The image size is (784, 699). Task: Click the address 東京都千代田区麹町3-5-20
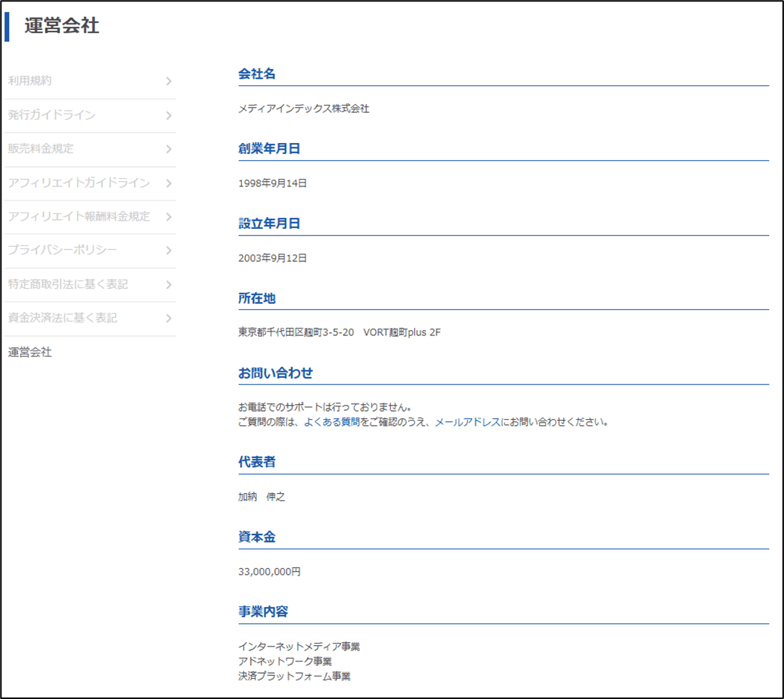click(296, 333)
